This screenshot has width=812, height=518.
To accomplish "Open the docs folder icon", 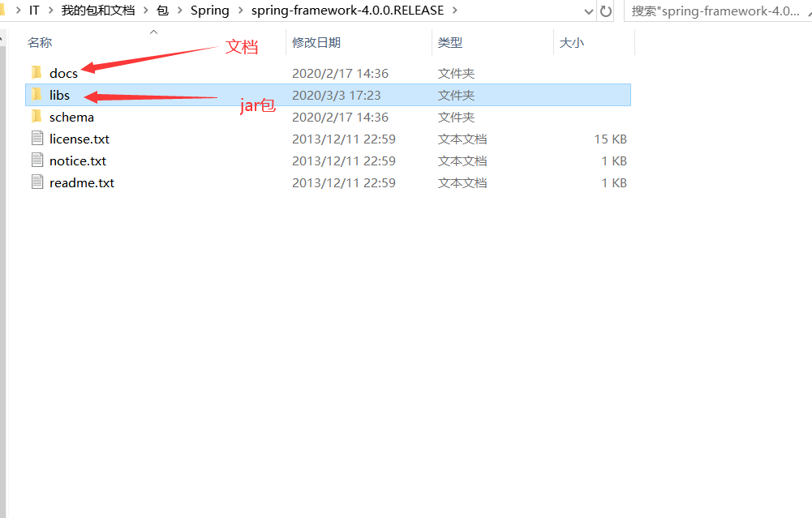I will point(37,72).
